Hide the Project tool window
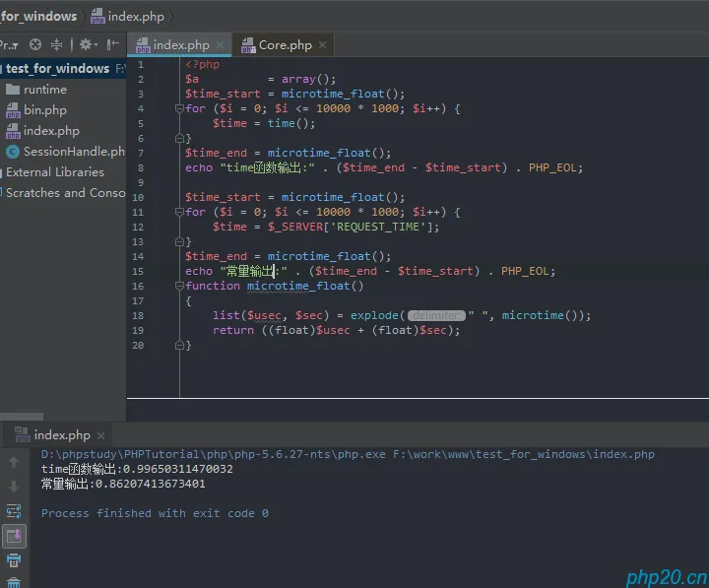709x588 pixels. click(113, 44)
